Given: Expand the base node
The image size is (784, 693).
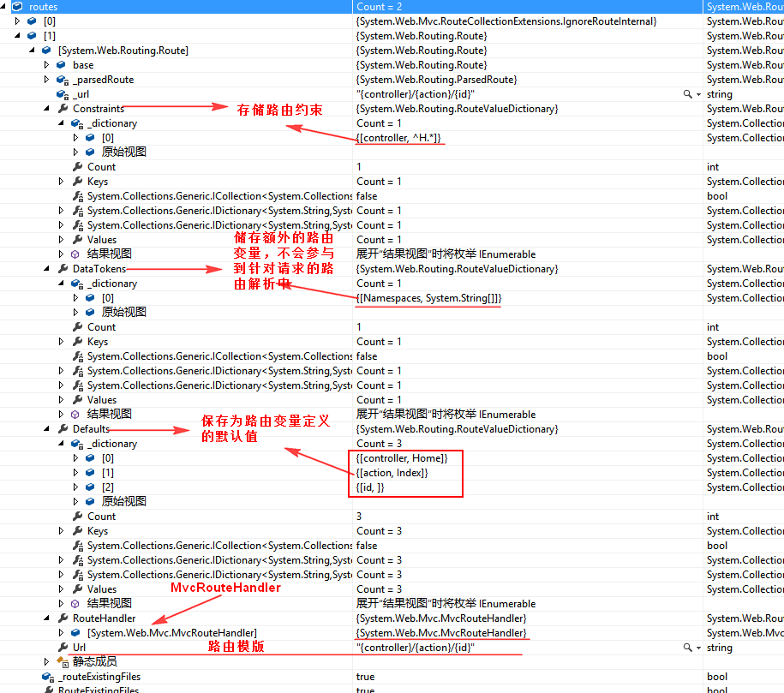Looking at the screenshot, I should pos(46,64).
